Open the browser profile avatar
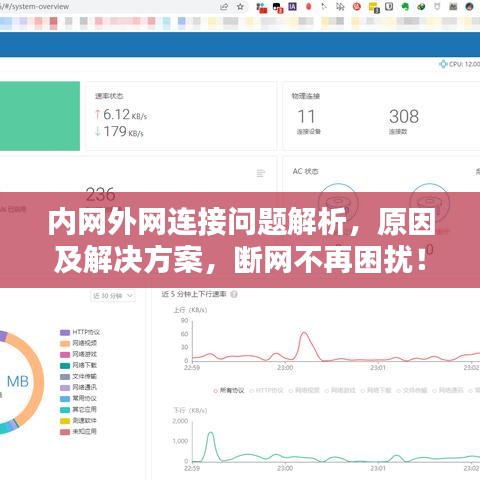The width and height of the screenshot is (480, 480). coord(469,6)
